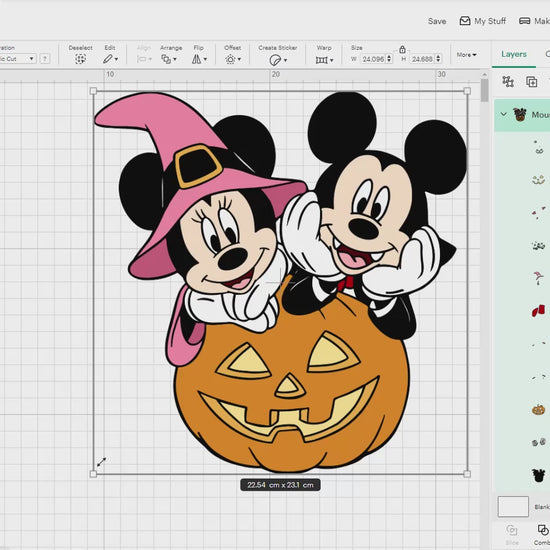Click the Blank Canvas color swatch
Viewport: 550px width, 550px height.
tap(513, 506)
